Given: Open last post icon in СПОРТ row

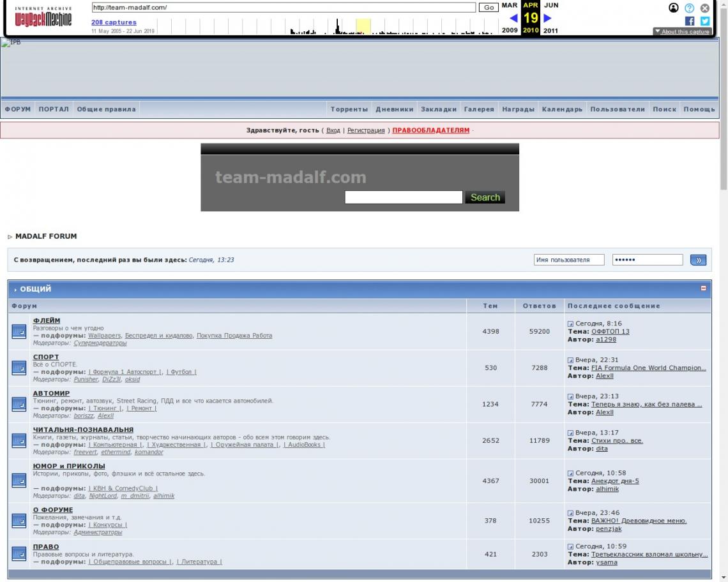Looking at the screenshot, I should (x=570, y=360).
